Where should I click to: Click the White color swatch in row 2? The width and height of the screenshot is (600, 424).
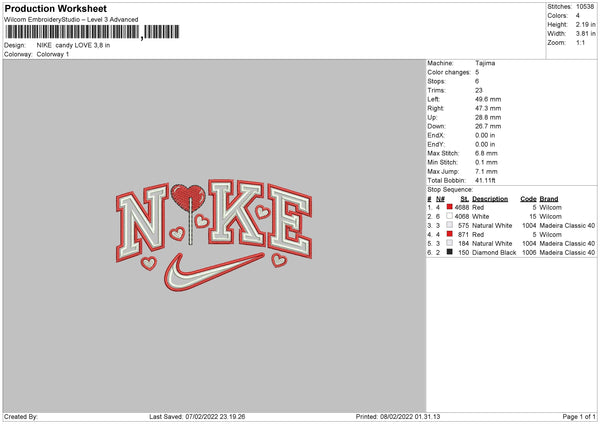pos(449,216)
